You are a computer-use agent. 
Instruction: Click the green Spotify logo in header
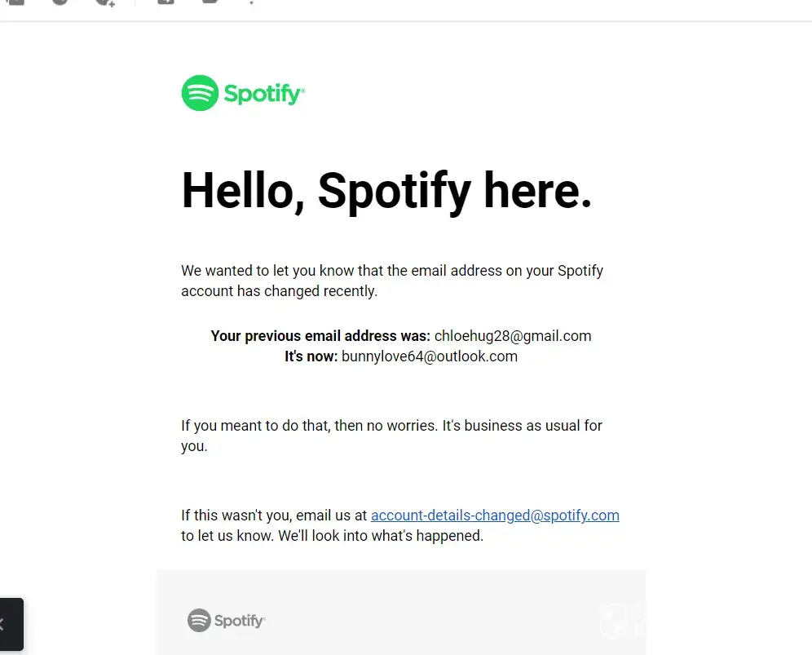(242, 94)
